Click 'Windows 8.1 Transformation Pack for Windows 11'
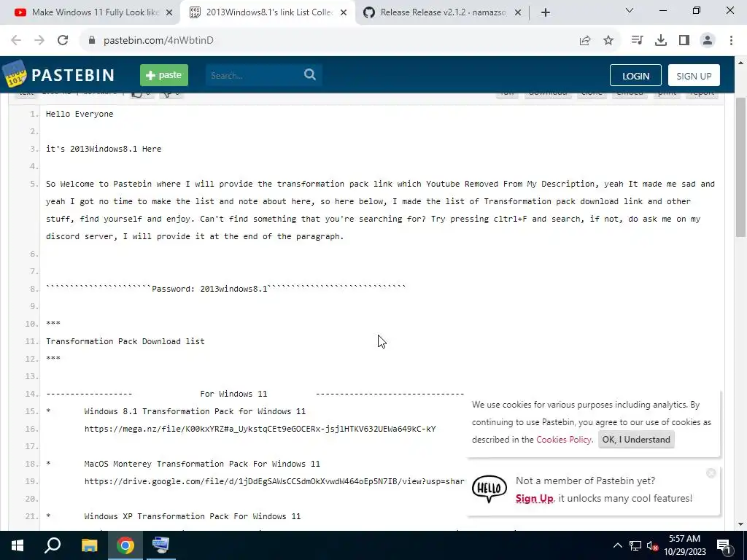This screenshot has width=747, height=560. pyautogui.click(x=195, y=411)
